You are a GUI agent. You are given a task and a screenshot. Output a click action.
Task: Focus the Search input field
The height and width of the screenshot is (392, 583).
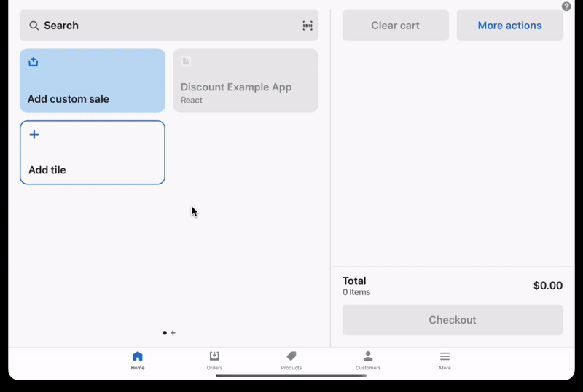168,26
